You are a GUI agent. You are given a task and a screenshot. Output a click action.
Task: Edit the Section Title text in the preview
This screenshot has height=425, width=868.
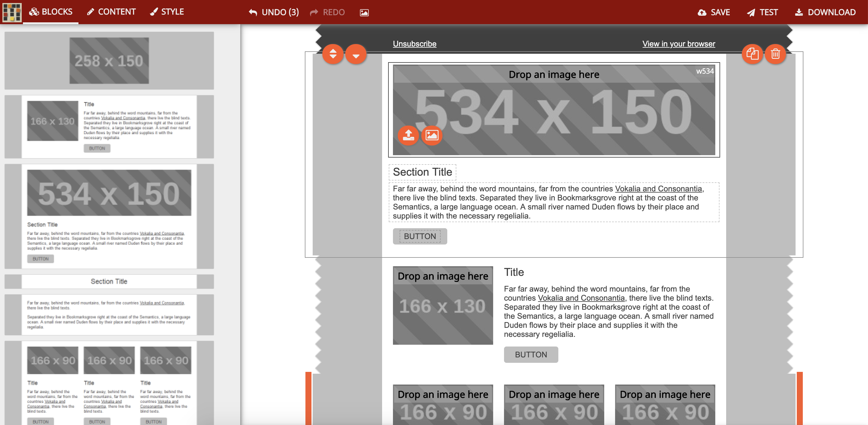pos(422,172)
